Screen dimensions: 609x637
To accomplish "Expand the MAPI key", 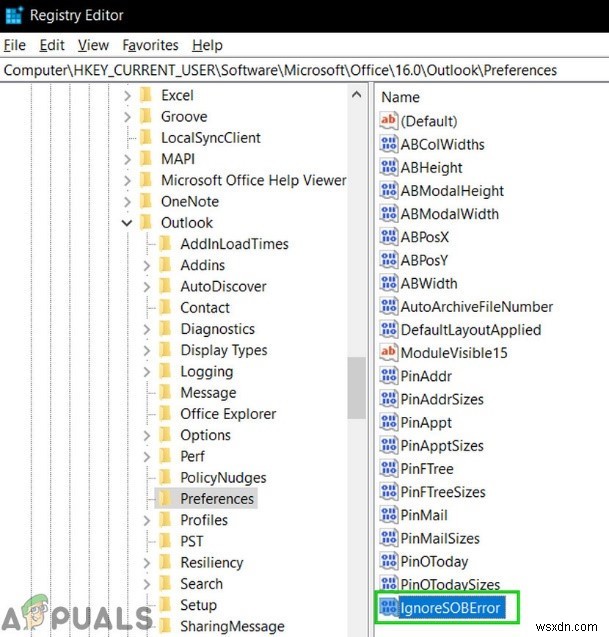I will click(x=127, y=159).
